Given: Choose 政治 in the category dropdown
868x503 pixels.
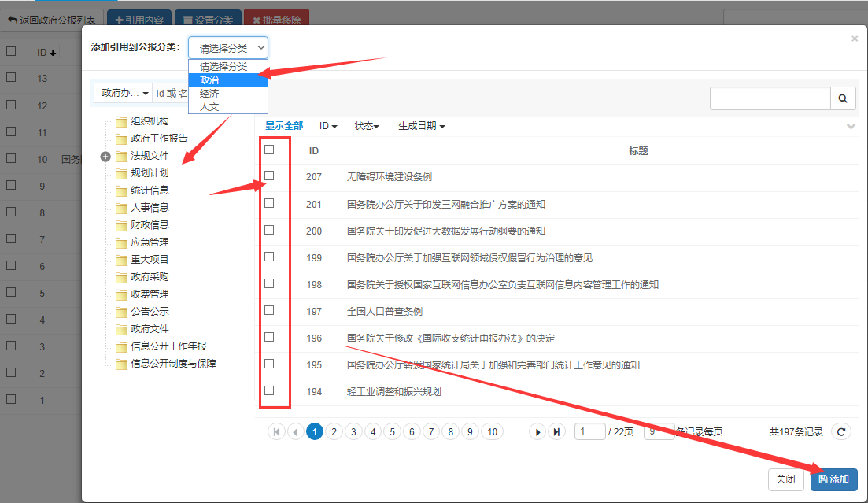Looking at the screenshot, I should [209, 80].
